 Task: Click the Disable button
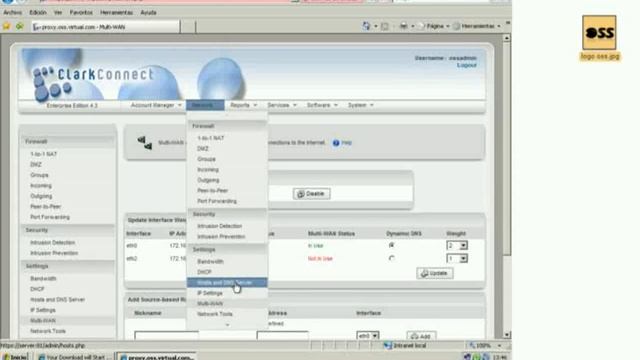(x=311, y=194)
